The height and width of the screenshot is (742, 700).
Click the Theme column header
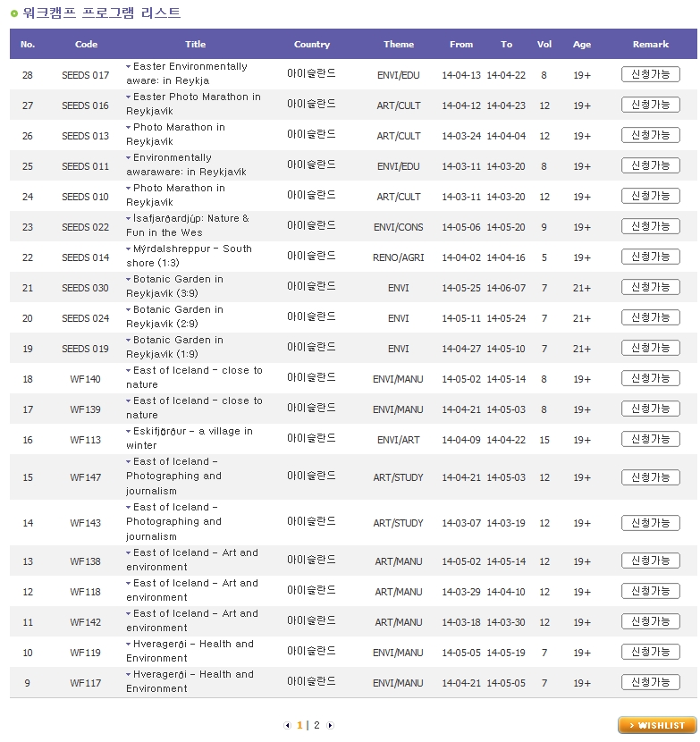click(x=399, y=45)
